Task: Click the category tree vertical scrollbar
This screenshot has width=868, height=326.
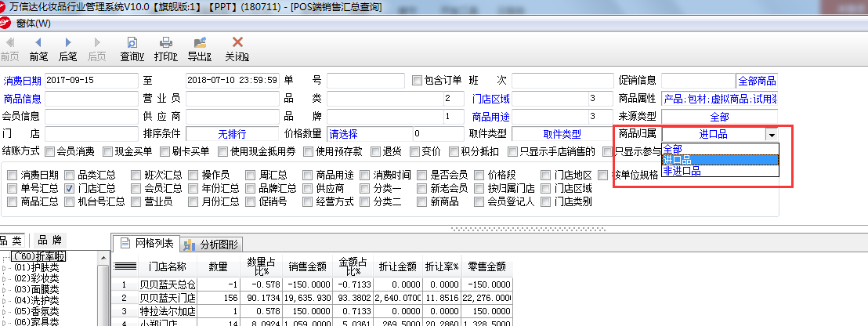Action: (103, 289)
